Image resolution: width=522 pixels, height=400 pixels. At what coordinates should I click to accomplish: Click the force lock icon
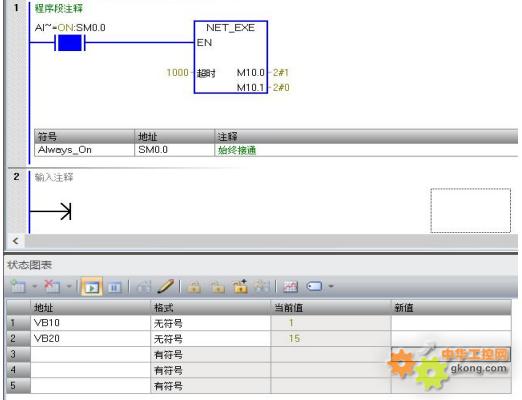tap(195, 287)
